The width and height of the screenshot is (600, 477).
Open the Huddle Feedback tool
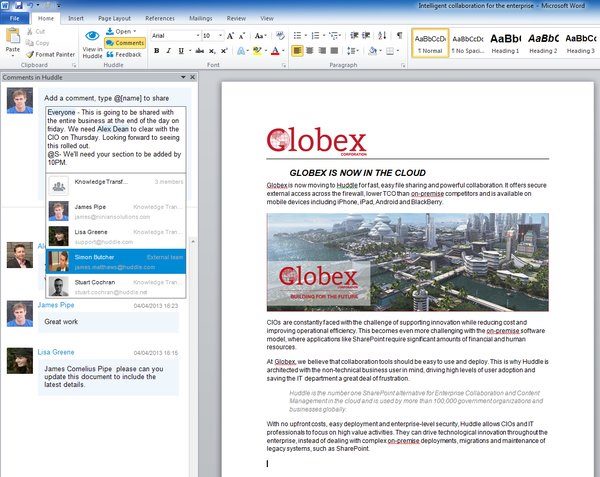tap(122, 54)
